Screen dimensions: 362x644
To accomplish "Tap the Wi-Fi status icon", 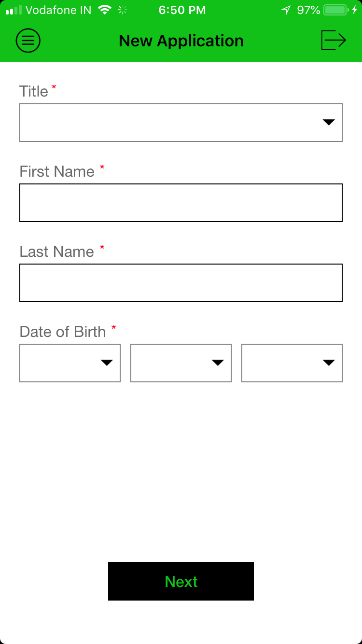I will click(x=104, y=10).
